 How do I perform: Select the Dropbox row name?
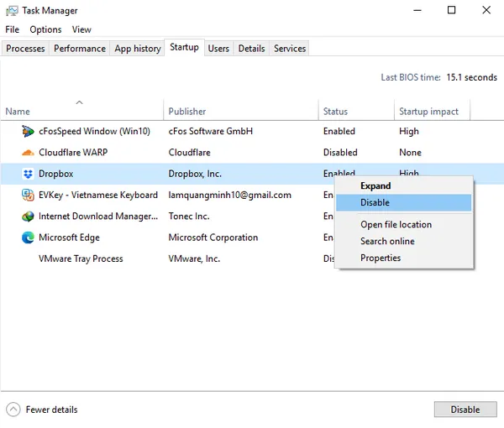tap(56, 174)
